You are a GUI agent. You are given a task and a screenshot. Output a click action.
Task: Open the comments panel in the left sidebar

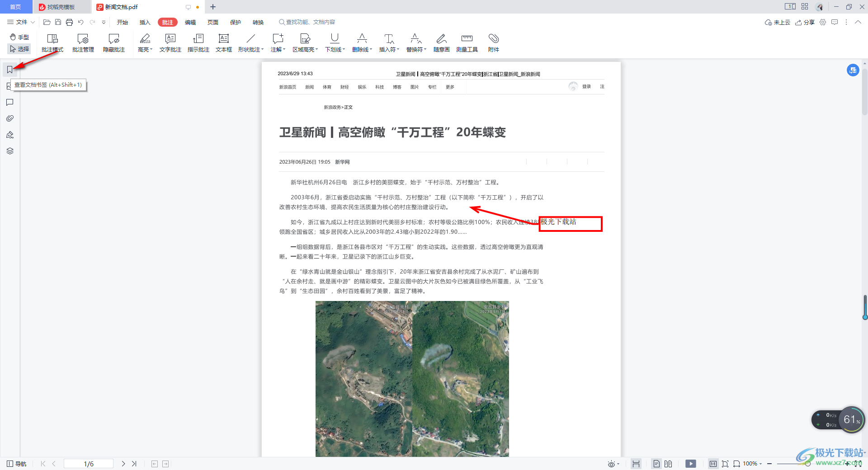(9, 102)
